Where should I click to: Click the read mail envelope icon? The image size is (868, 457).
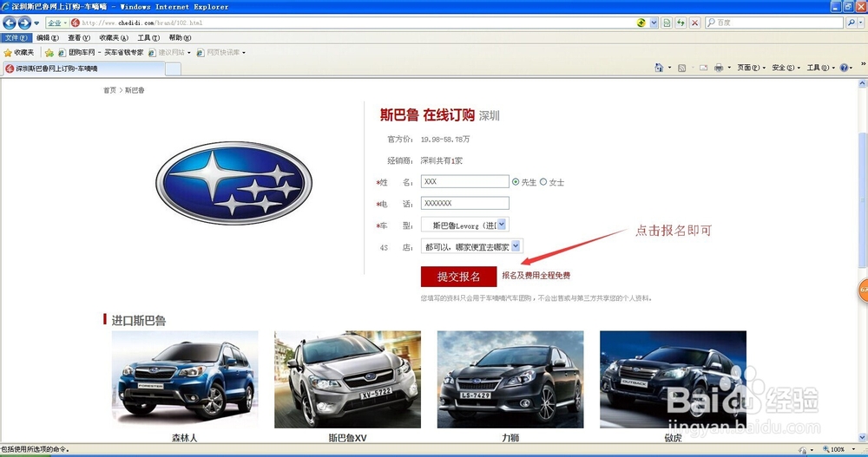click(x=704, y=68)
